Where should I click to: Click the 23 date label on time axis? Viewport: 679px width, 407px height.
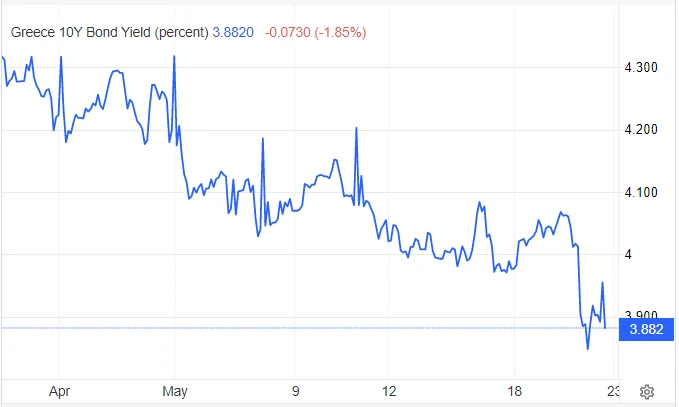614,390
